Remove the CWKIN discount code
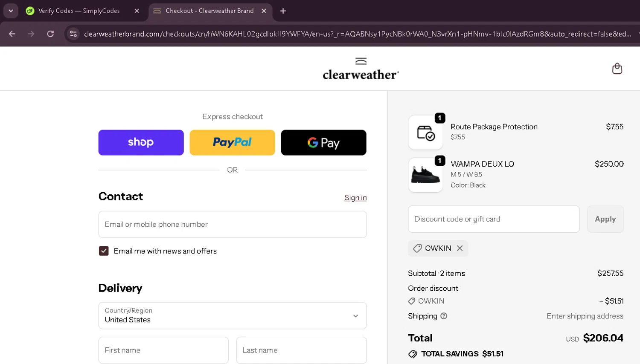Screen dimensions: 640x364 (460, 248)
